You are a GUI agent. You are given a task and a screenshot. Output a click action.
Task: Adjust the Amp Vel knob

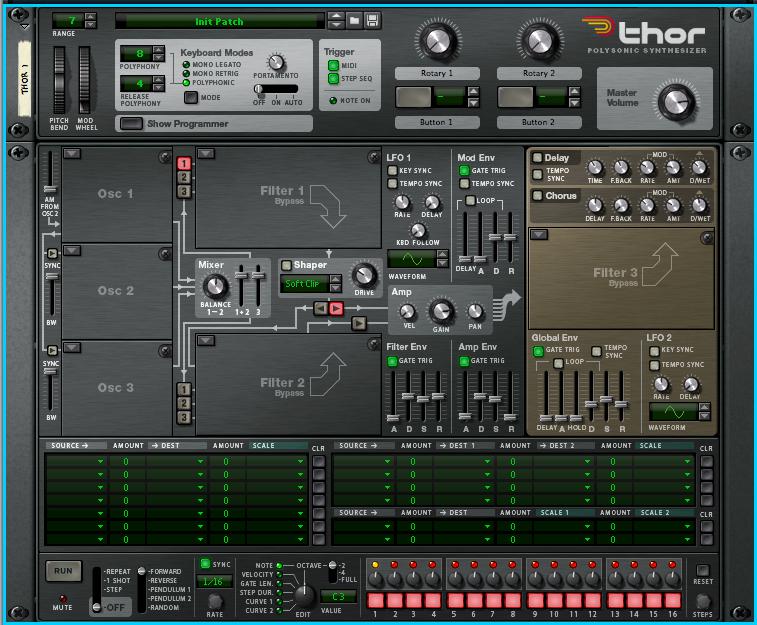[x=408, y=312]
